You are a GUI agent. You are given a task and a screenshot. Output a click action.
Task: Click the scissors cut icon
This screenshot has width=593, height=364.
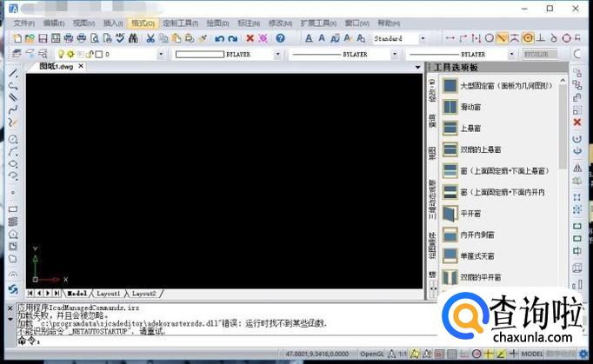[x=150, y=38]
